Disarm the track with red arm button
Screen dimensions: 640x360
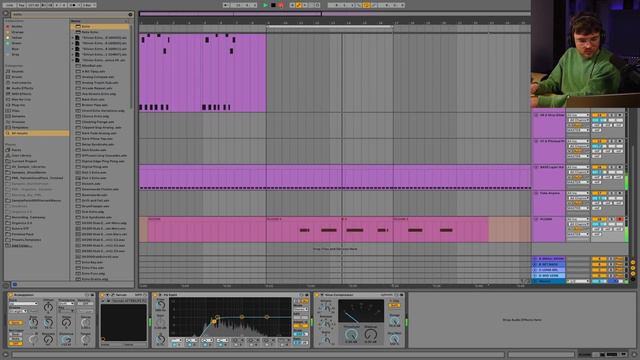click(x=620, y=220)
